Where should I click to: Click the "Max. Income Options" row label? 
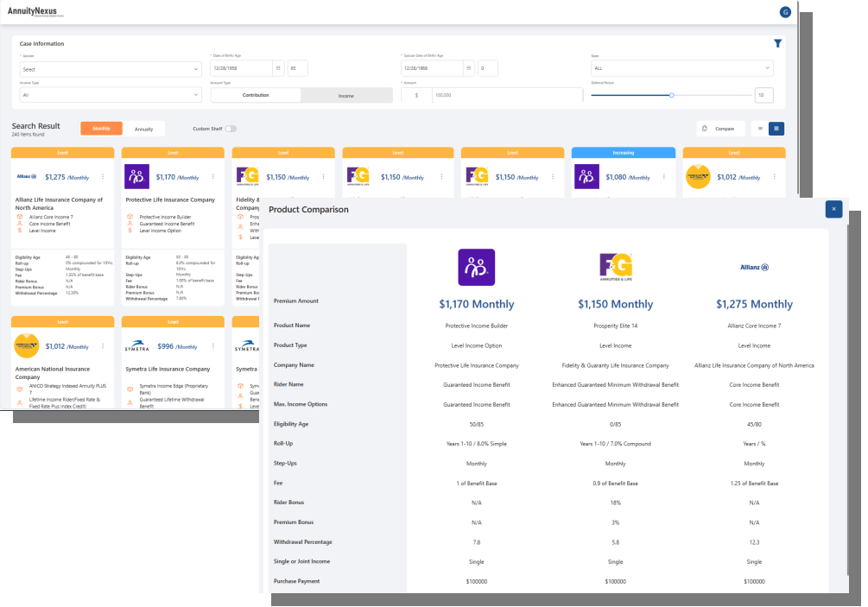301,404
